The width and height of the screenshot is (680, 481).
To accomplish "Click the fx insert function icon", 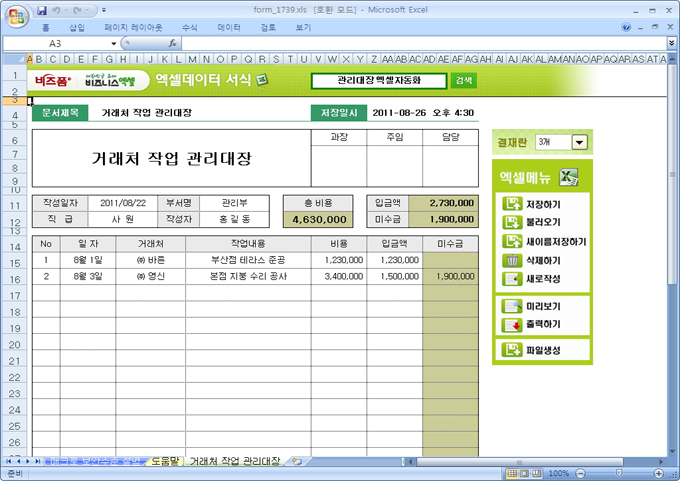I will pyautogui.click(x=172, y=43).
